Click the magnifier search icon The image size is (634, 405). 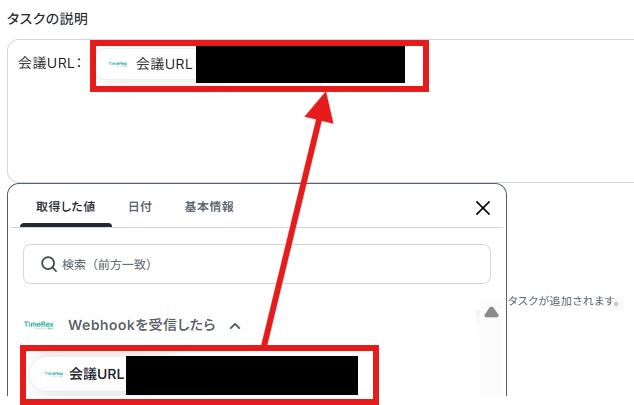49,264
